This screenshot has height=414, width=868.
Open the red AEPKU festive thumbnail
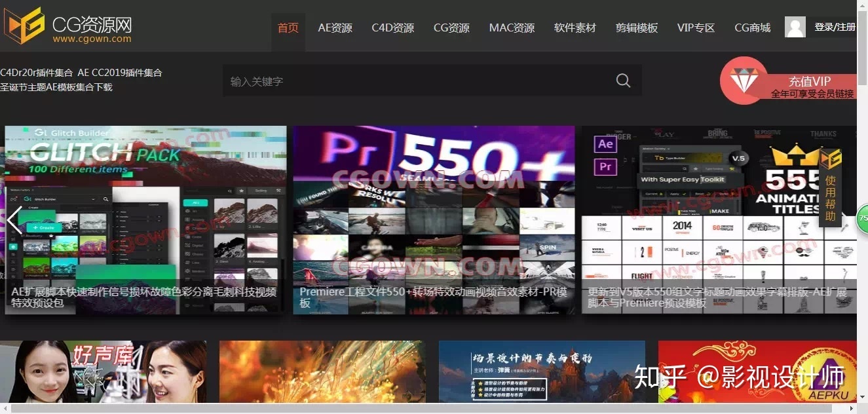point(757,371)
